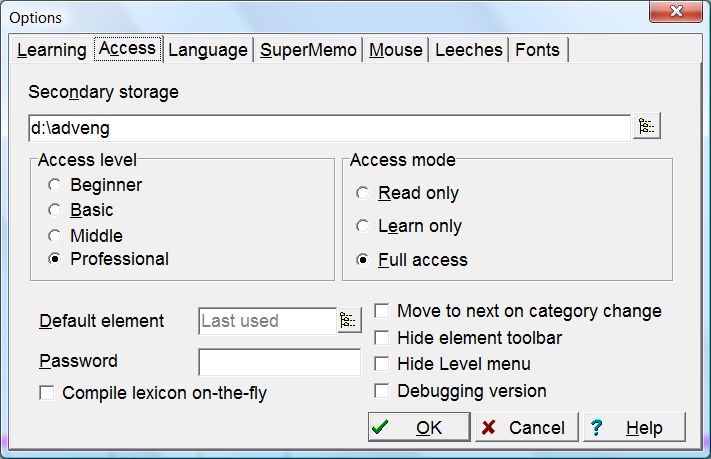Open the Default element browse icon

click(348, 321)
